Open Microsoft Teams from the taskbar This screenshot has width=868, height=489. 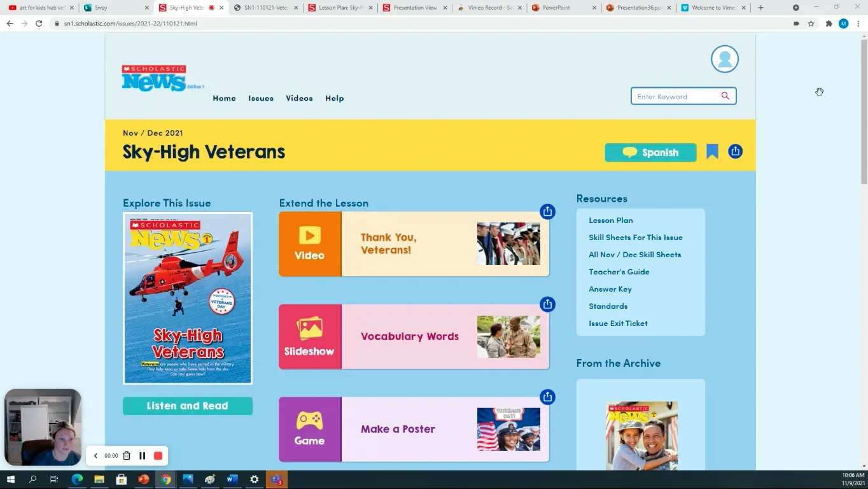(276, 479)
